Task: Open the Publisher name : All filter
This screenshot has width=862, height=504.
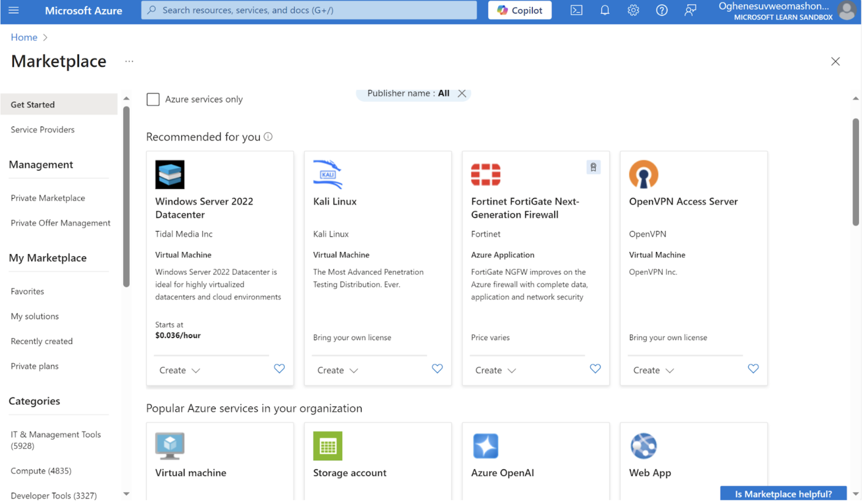Action: click(408, 93)
